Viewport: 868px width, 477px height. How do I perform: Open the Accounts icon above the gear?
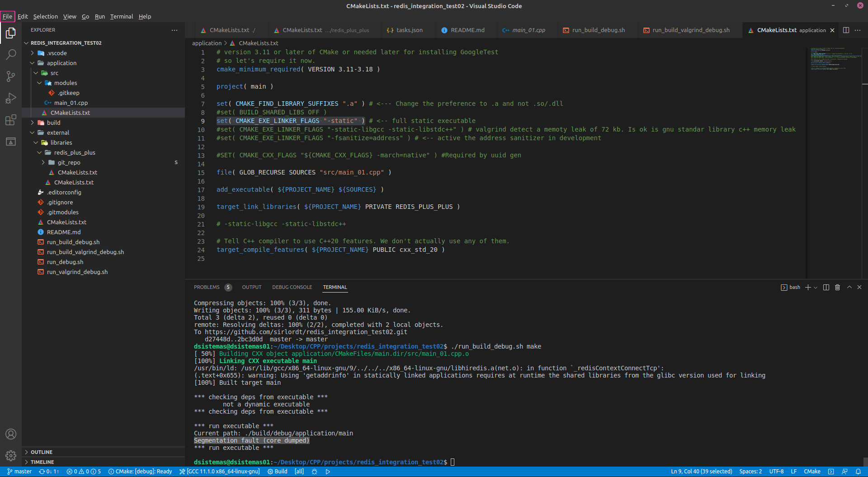pos(11,434)
